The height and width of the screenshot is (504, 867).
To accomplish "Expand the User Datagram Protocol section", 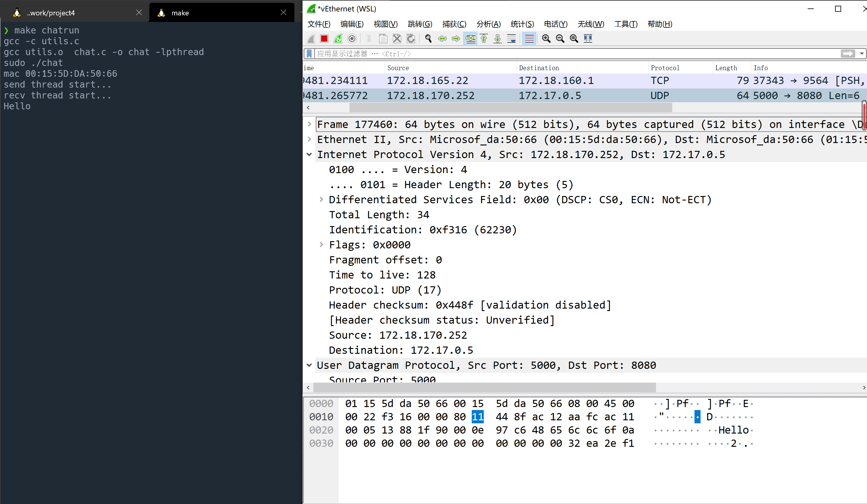I will (311, 365).
